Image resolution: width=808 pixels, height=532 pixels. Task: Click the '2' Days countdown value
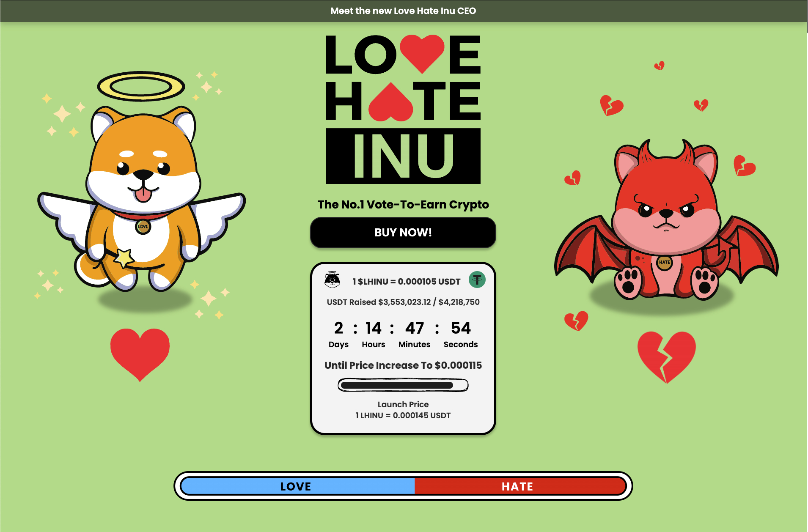coord(338,328)
